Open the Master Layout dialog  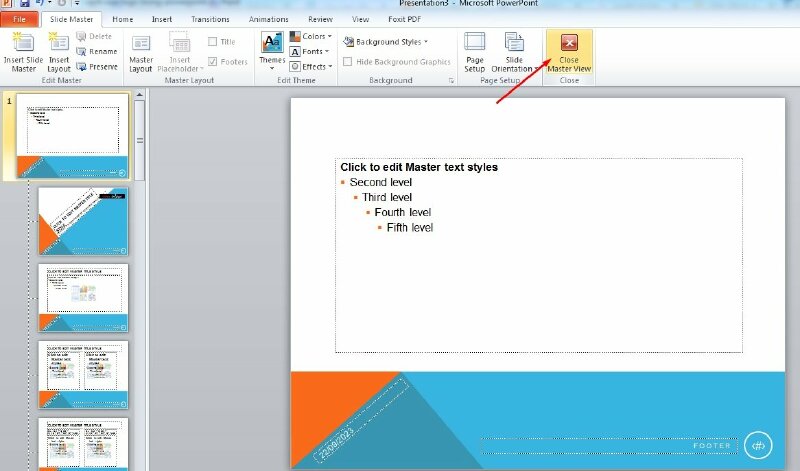141,53
